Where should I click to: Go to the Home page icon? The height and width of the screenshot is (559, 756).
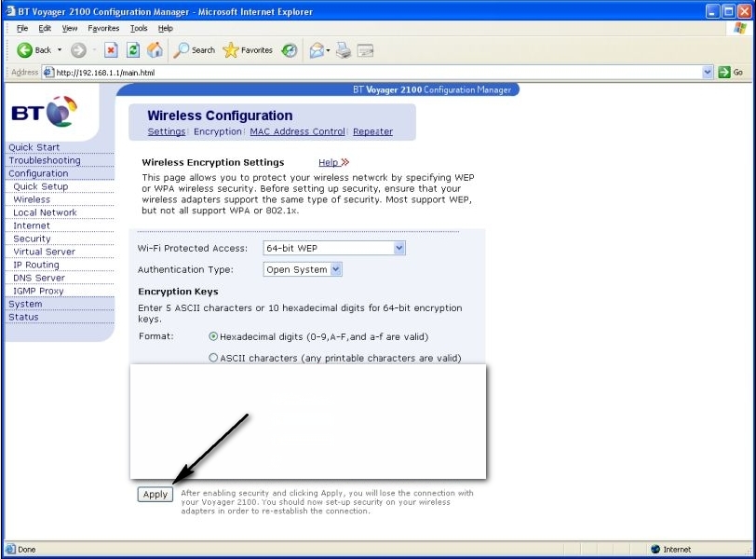coord(155,50)
